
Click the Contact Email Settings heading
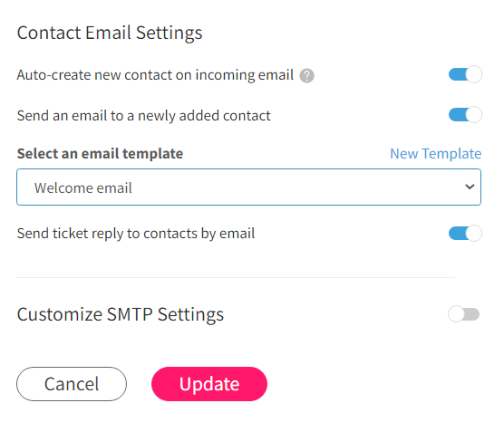click(x=110, y=34)
